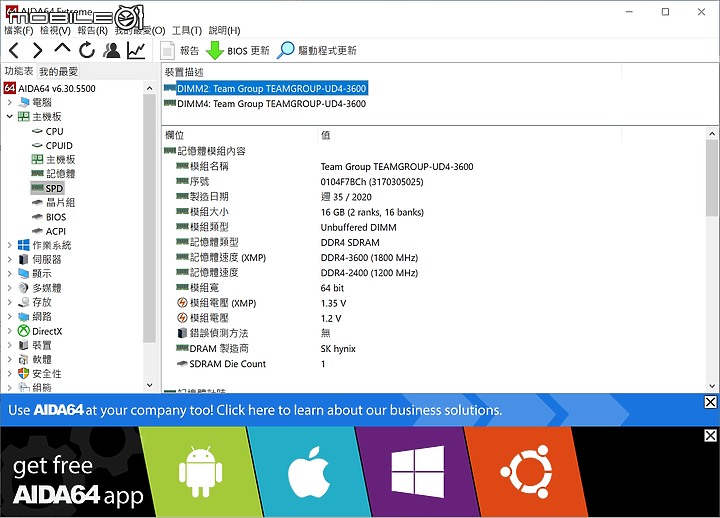
Task: Select the CPU node in the tree
Action: click(54, 131)
